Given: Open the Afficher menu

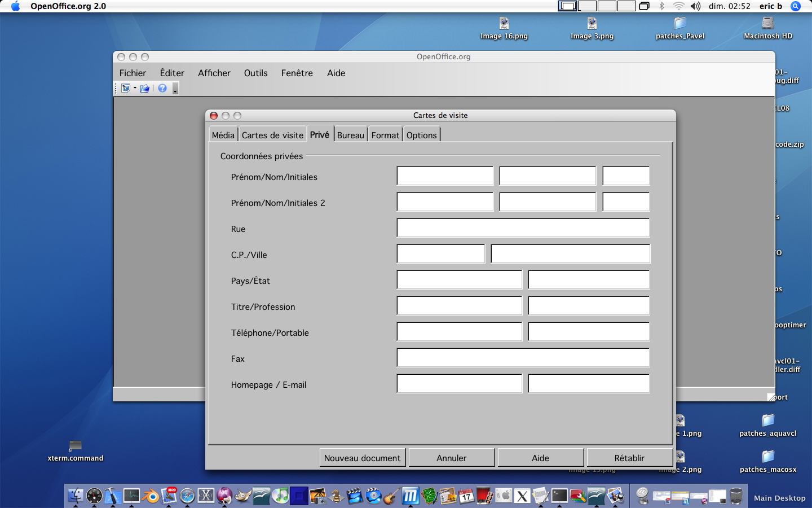Looking at the screenshot, I should [x=214, y=73].
